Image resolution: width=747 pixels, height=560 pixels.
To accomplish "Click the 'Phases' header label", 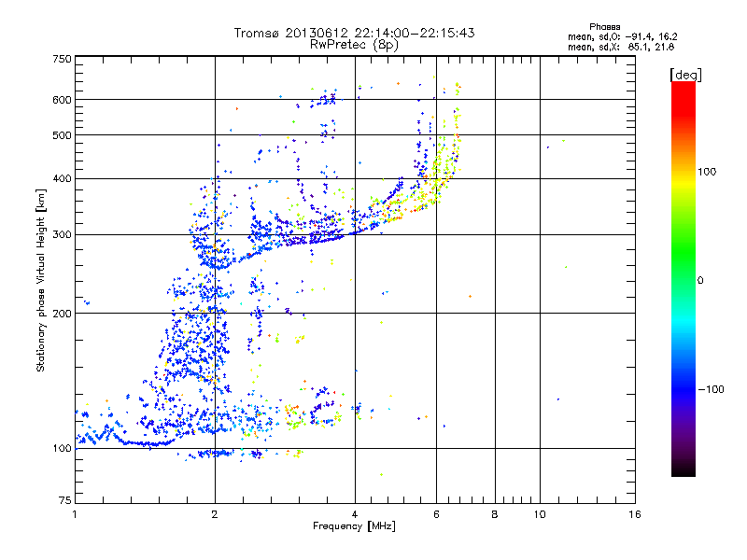I will click(x=604, y=27).
